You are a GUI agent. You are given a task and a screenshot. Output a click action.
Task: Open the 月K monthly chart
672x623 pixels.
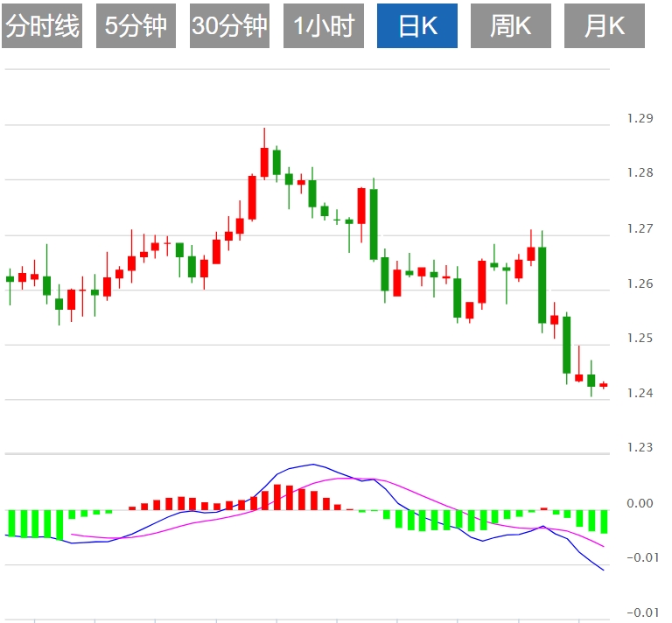605,26
